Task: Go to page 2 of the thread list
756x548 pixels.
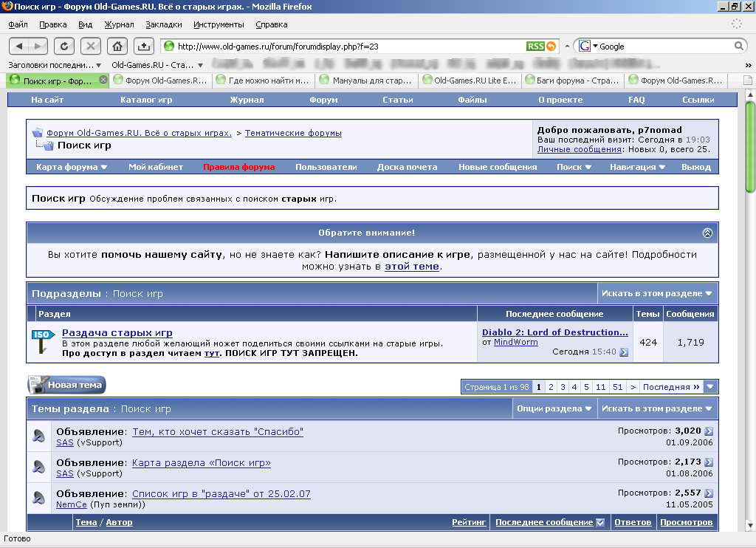Action: click(551, 387)
